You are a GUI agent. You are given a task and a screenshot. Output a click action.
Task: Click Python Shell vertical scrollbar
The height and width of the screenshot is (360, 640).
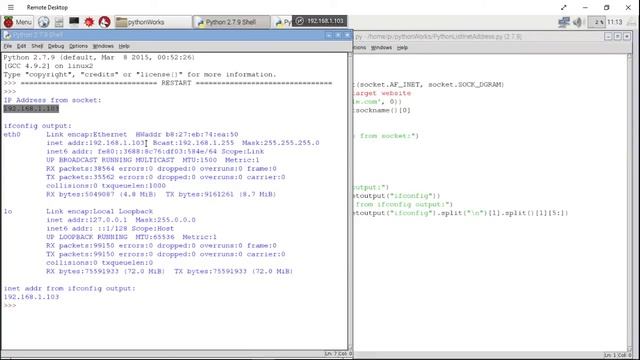point(350,200)
